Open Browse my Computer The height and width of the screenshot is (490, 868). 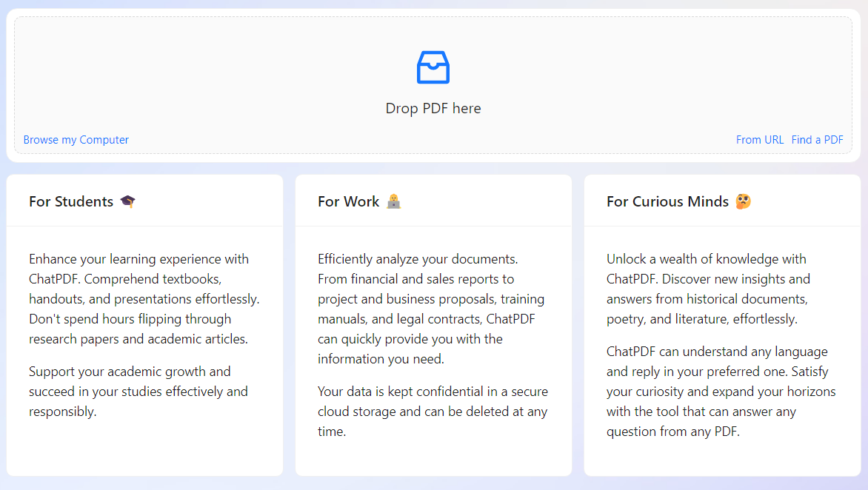pyautogui.click(x=76, y=139)
